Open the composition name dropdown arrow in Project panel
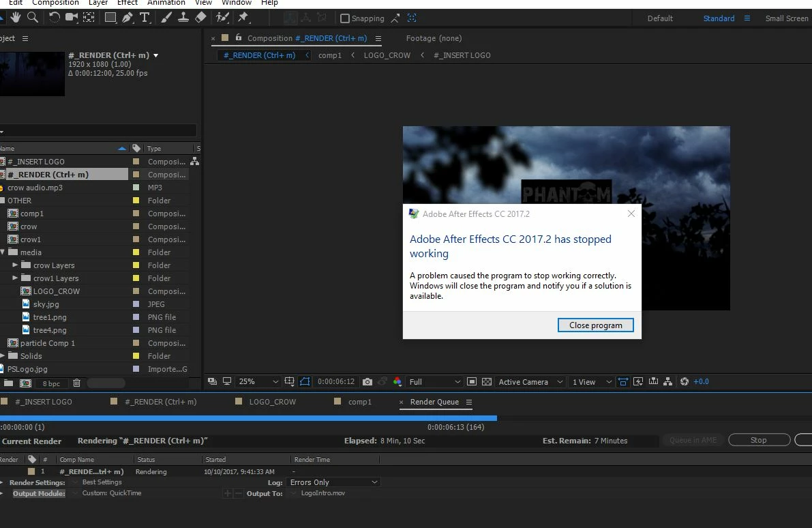This screenshot has height=528, width=812. [156, 55]
